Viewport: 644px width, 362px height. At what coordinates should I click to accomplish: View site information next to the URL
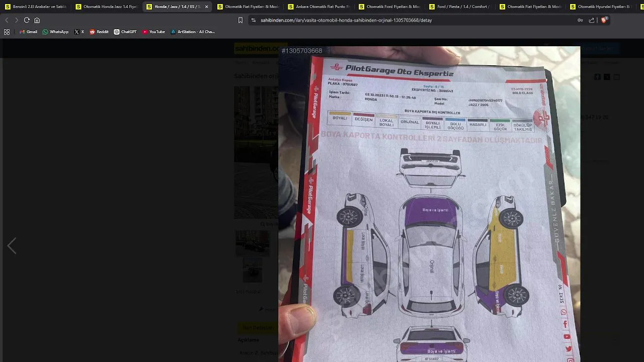(254, 20)
